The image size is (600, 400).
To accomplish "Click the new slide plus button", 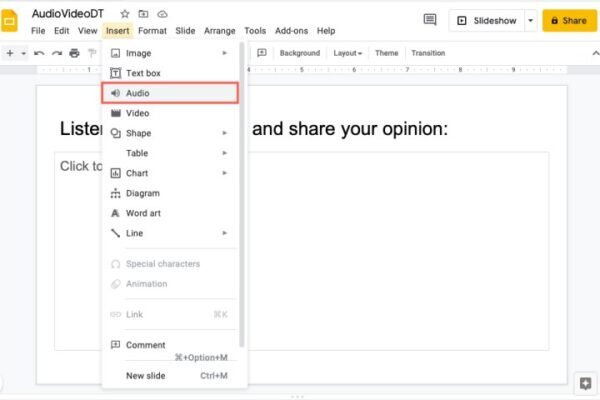I will tap(10, 53).
